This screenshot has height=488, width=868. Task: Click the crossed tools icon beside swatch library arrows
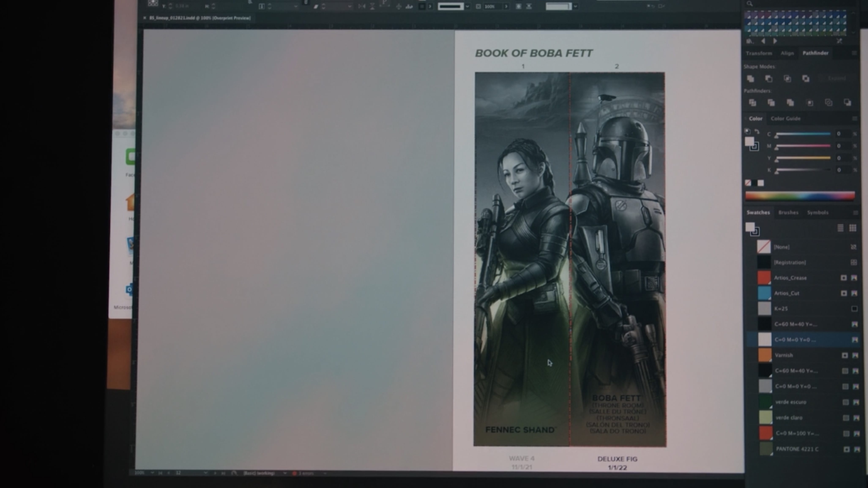tap(839, 41)
